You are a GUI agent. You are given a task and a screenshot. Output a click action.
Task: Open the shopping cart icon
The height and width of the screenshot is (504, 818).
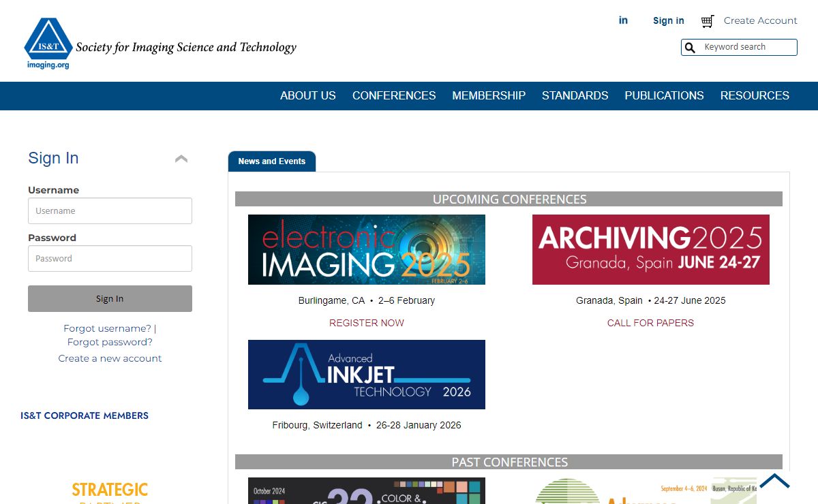pos(708,21)
